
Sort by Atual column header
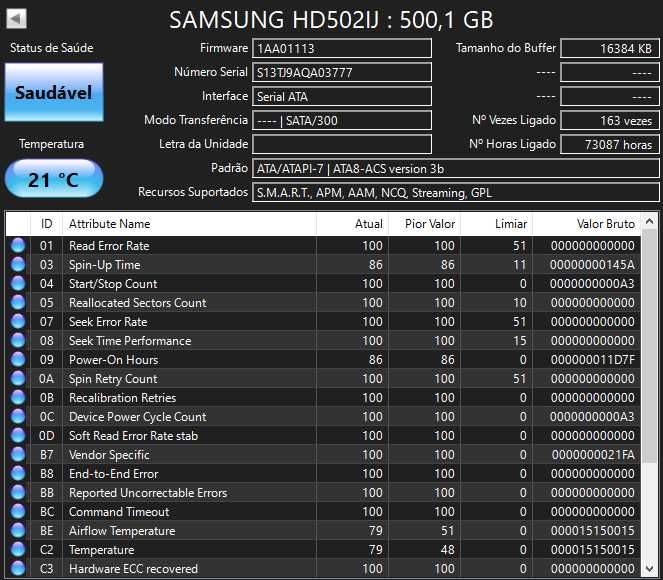352,224
